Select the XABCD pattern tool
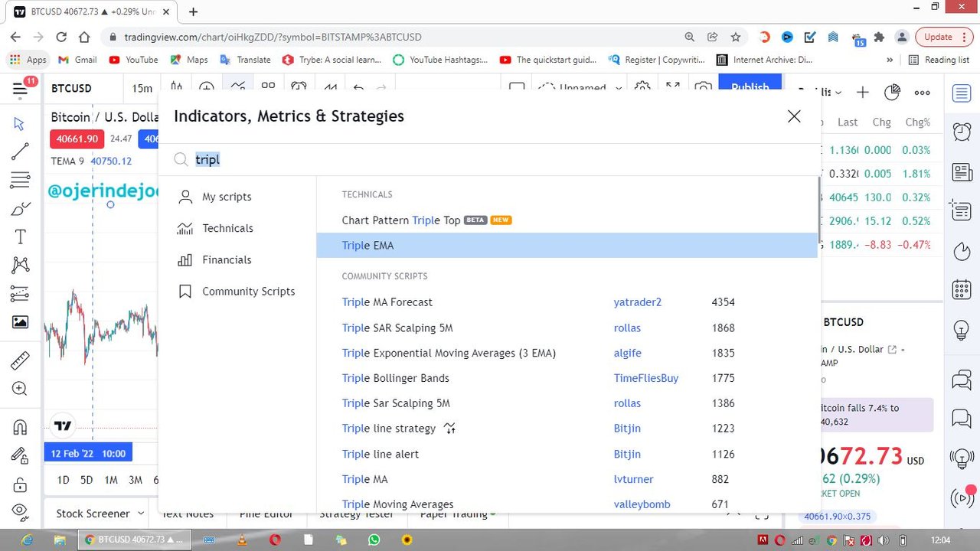 (x=20, y=266)
